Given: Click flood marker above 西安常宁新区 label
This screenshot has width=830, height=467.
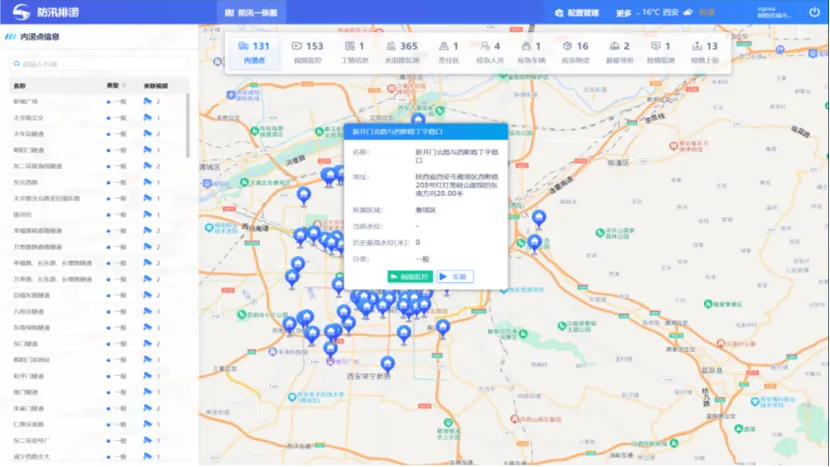Looking at the screenshot, I should pyautogui.click(x=387, y=364).
